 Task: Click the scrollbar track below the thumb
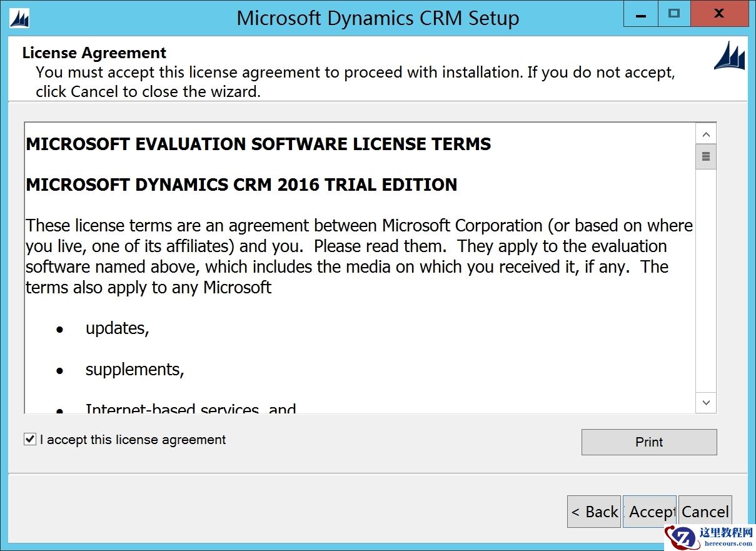click(705, 281)
